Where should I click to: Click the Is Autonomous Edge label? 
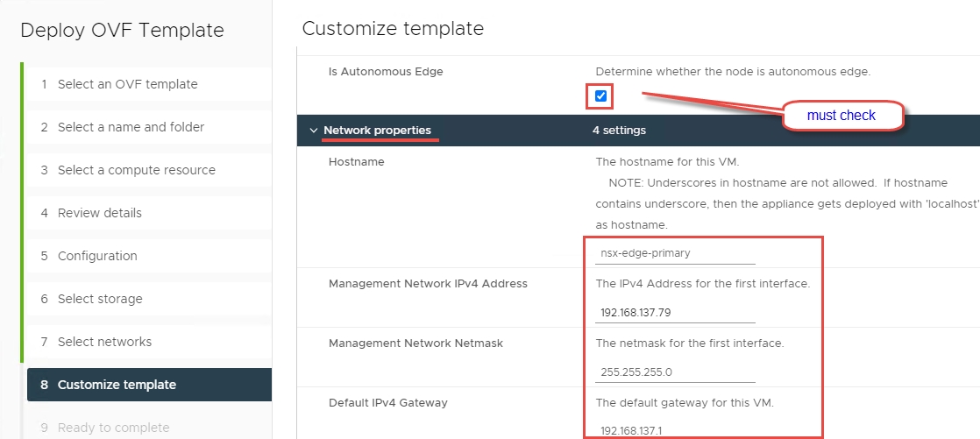click(x=386, y=72)
